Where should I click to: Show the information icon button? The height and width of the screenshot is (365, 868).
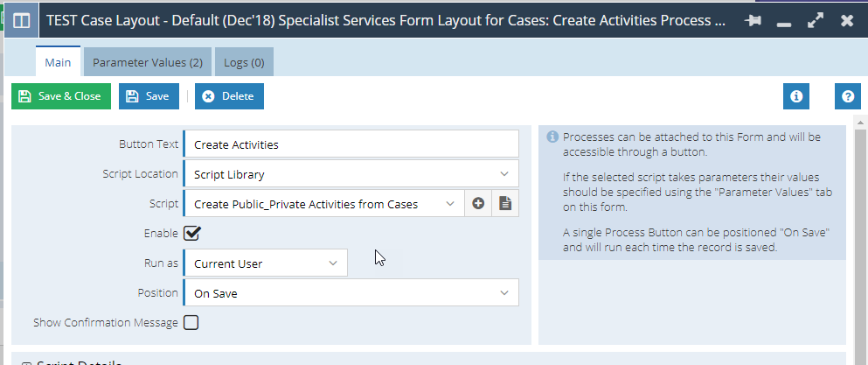796,96
